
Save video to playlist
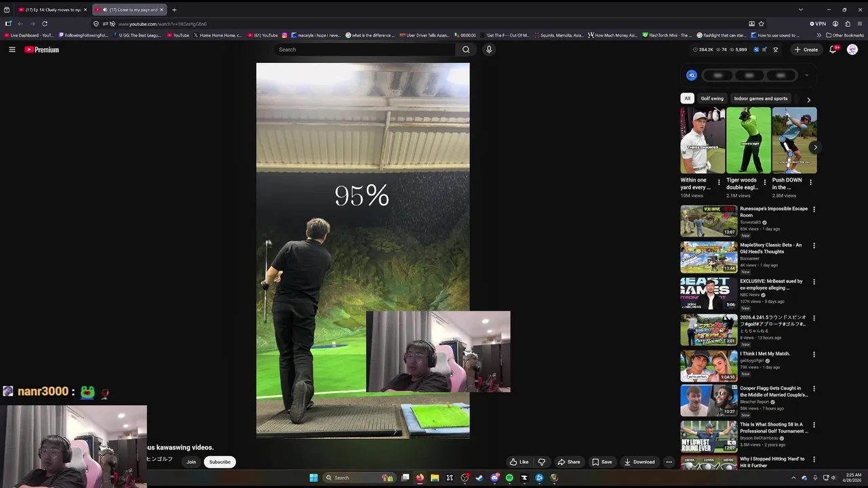tap(602, 462)
